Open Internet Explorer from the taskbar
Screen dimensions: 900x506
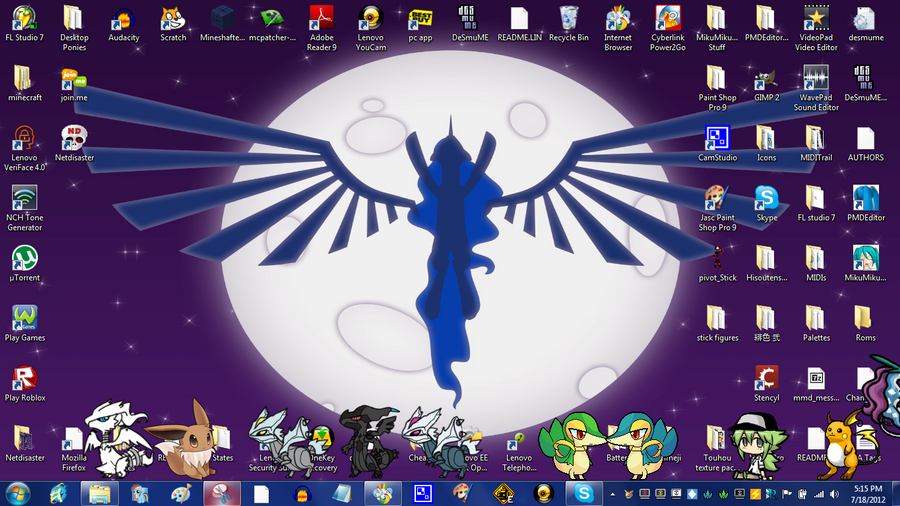(x=59, y=493)
